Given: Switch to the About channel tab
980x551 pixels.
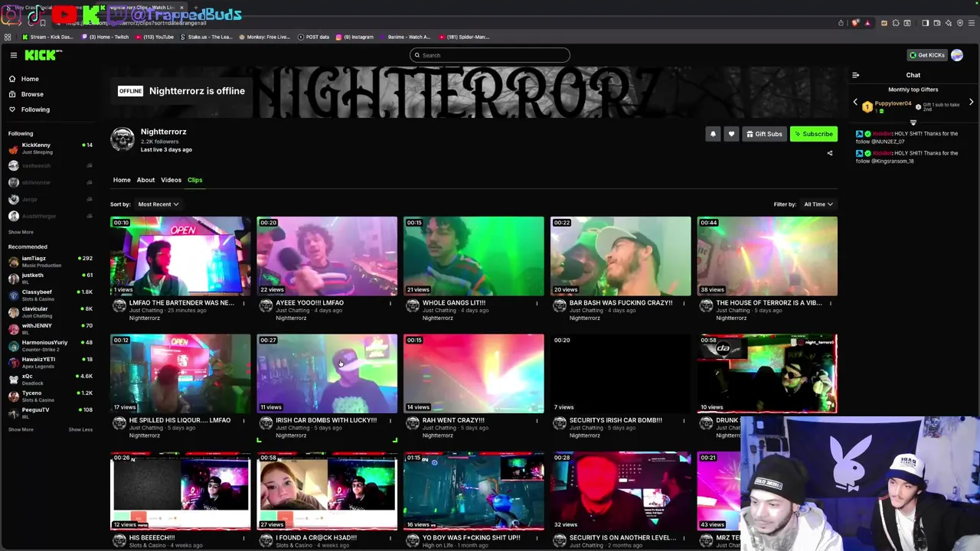Looking at the screenshot, I should tap(145, 180).
